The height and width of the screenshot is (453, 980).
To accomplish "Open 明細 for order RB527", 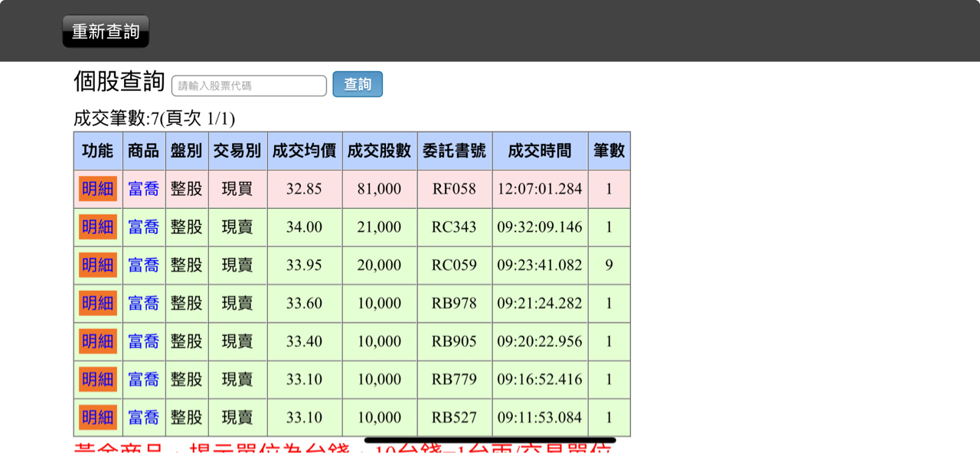I will coord(98,418).
